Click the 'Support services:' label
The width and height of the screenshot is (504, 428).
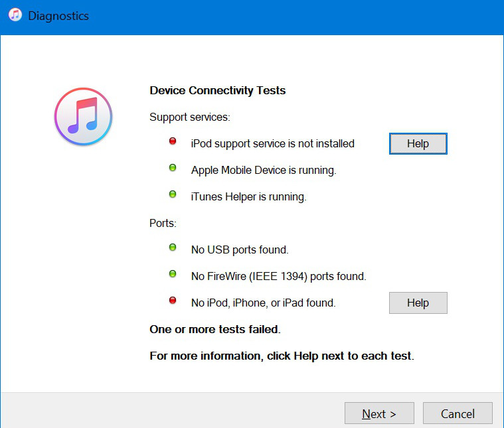190,117
